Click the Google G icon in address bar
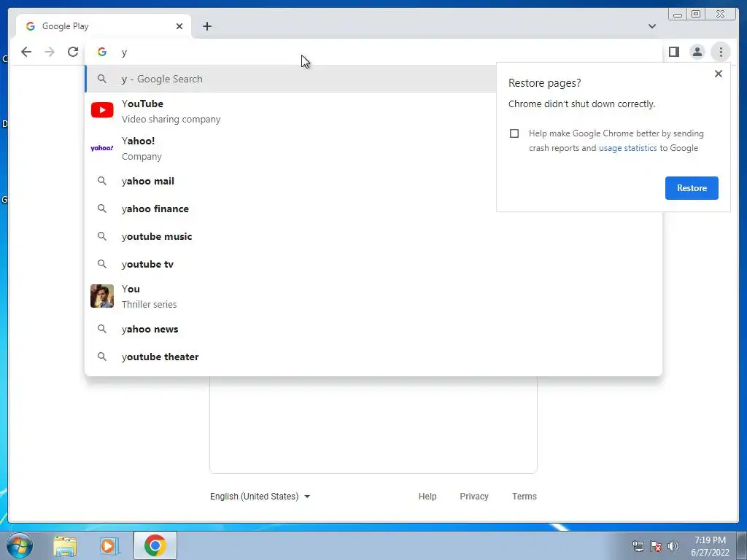This screenshot has height=560, width=747. (102, 52)
